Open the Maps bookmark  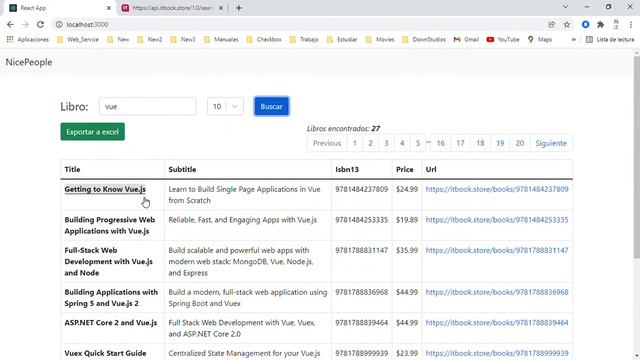[x=540, y=40]
